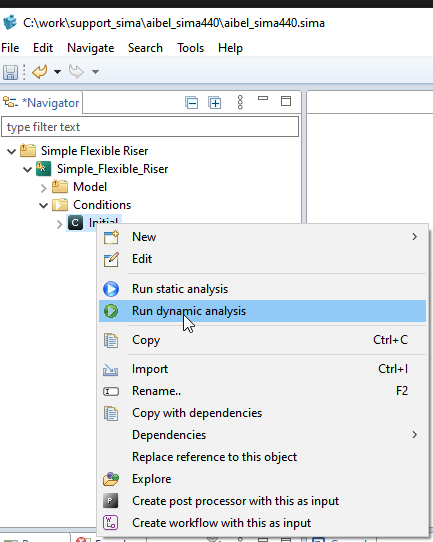Open the Navigator view menu dots
The width and height of the screenshot is (433, 542).
click(x=240, y=103)
